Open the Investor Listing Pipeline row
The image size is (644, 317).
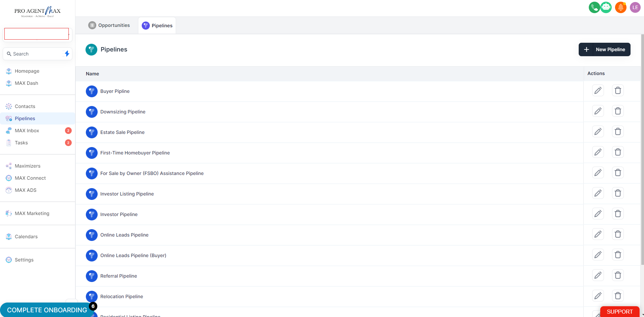coord(330,194)
